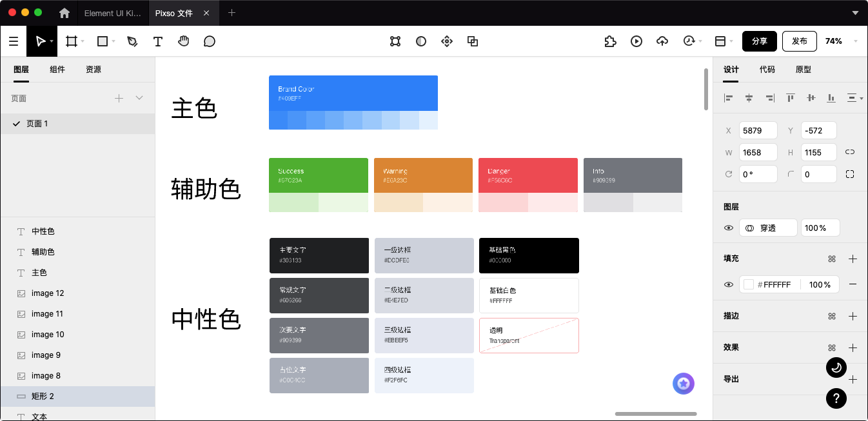Add a new page plus button

point(119,98)
